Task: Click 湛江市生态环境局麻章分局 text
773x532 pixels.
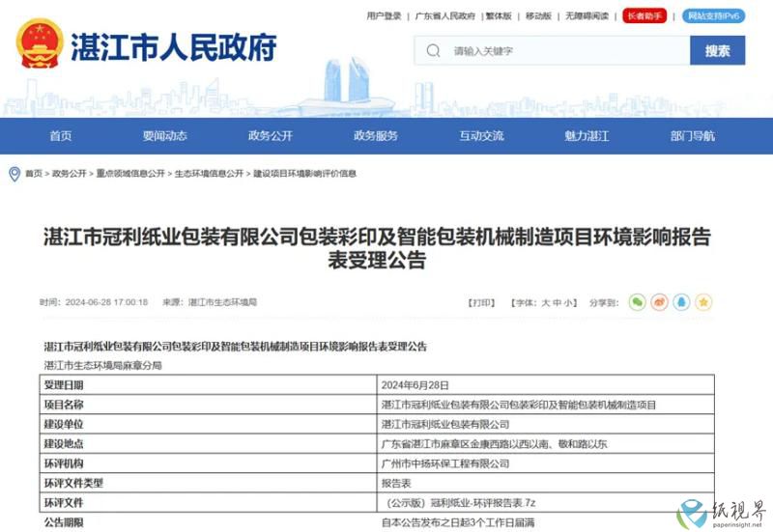Action: (103, 366)
